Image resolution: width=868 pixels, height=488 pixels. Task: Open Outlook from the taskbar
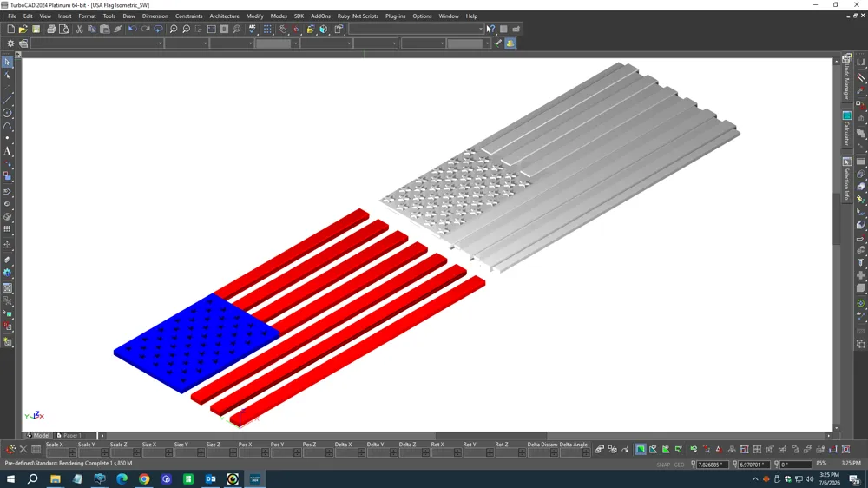tap(210, 479)
